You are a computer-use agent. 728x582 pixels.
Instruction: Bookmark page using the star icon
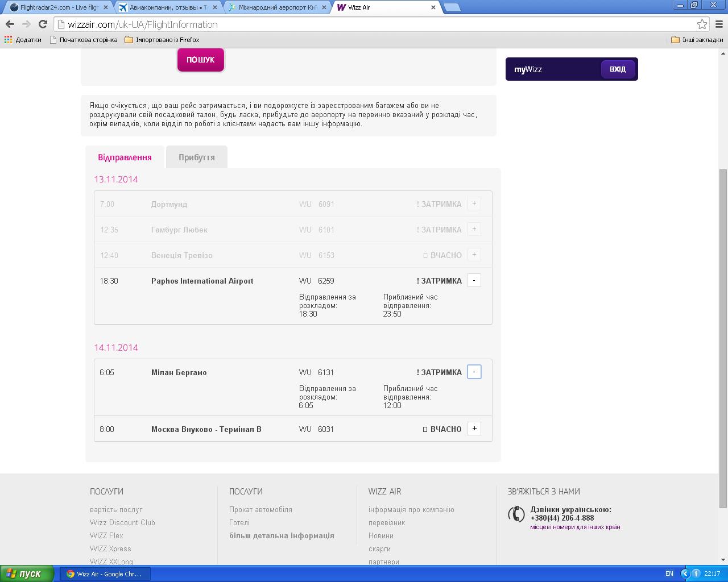click(x=702, y=24)
